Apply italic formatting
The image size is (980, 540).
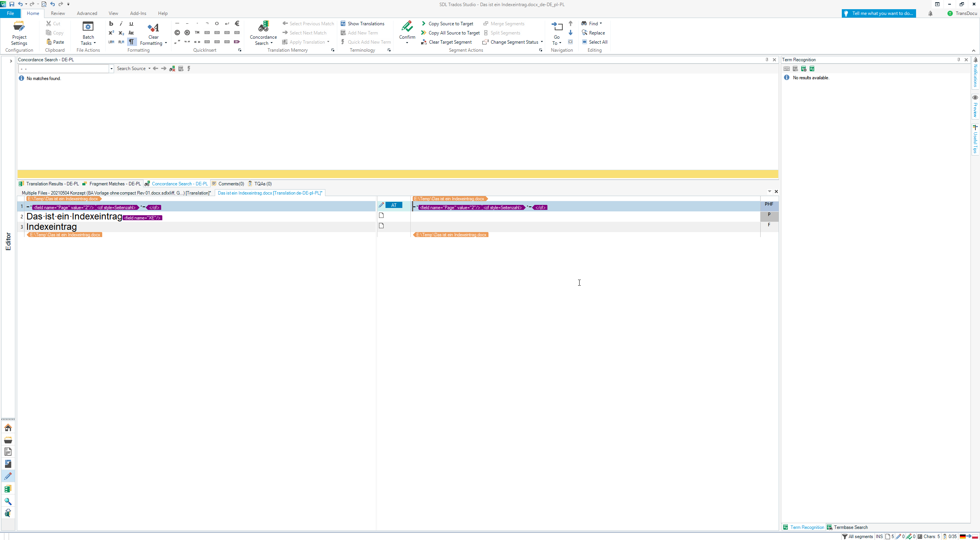tap(121, 24)
